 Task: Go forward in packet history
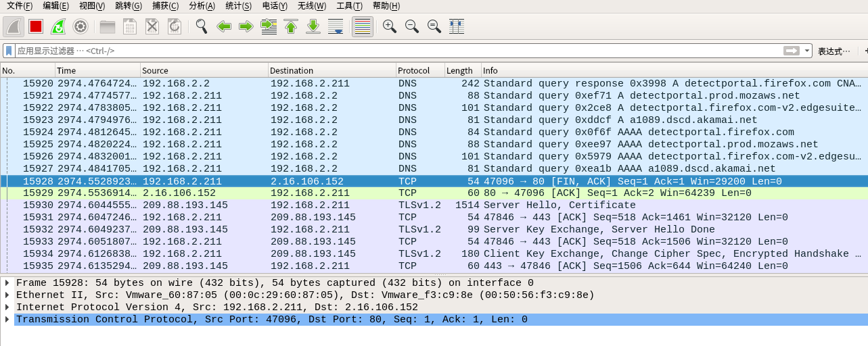click(x=246, y=26)
